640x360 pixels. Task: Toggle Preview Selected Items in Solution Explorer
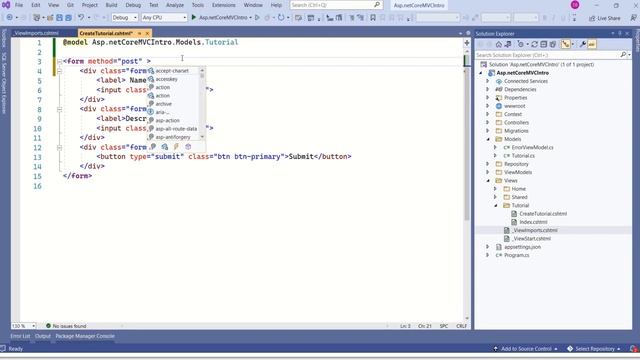pos(591,44)
